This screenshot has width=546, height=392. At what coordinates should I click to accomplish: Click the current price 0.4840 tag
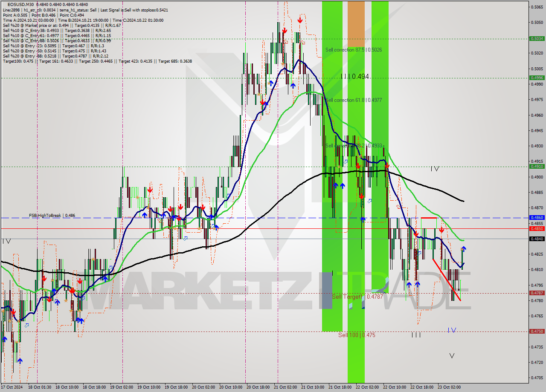click(x=537, y=239)
